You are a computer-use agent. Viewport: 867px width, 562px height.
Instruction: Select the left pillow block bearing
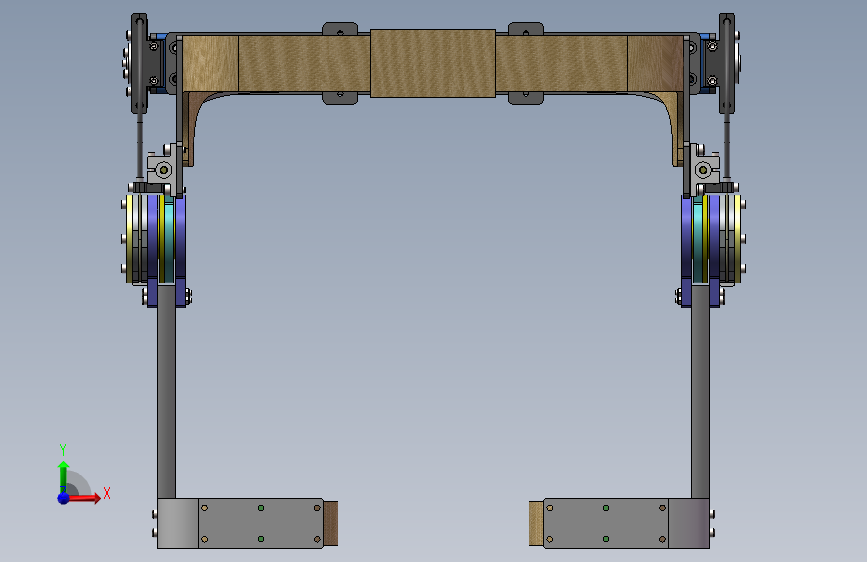coord(164,169)
